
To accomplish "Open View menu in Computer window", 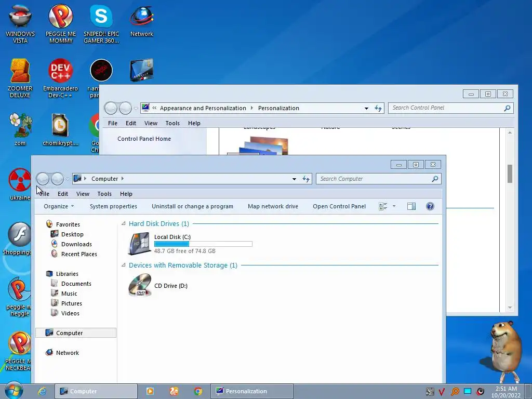I will (83, 194).
